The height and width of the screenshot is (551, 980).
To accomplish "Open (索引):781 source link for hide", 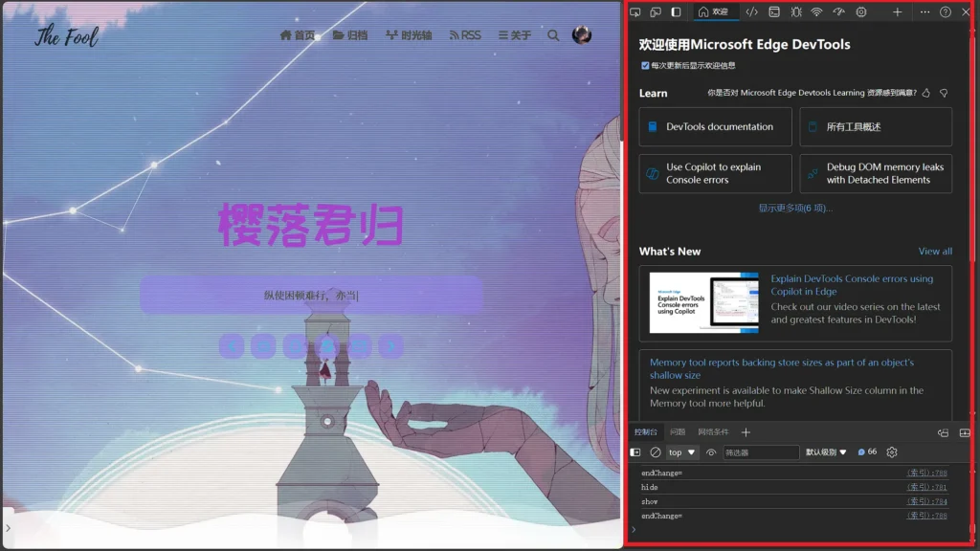I will 926,487.
